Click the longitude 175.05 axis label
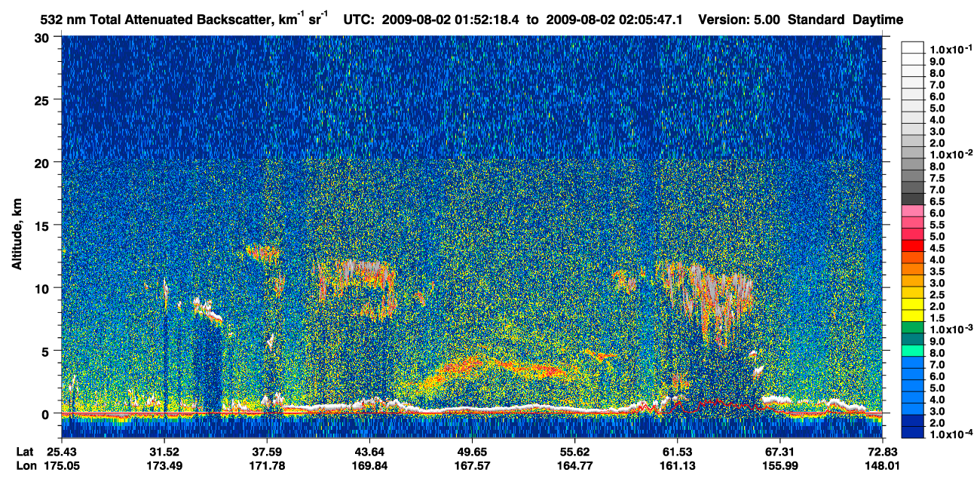The height and width of the screenshot is (503, 980). [x=63, y=465]
